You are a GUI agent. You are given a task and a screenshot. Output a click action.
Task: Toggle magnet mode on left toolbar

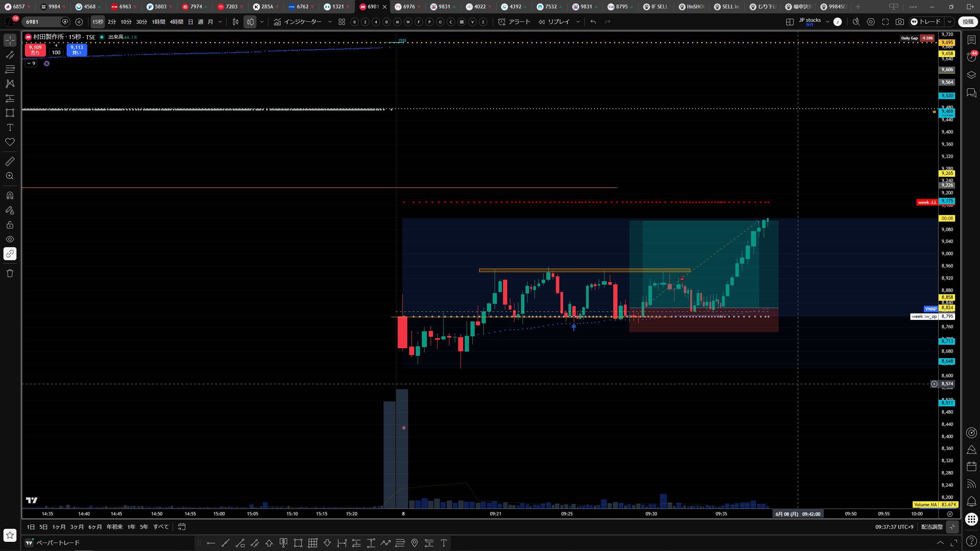[10, 196]
